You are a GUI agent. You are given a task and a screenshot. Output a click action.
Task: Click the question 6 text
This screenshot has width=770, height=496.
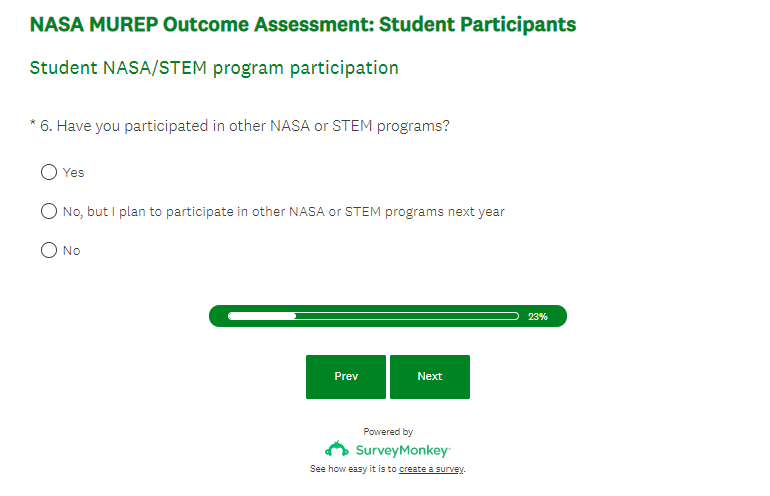coord(245,126)
